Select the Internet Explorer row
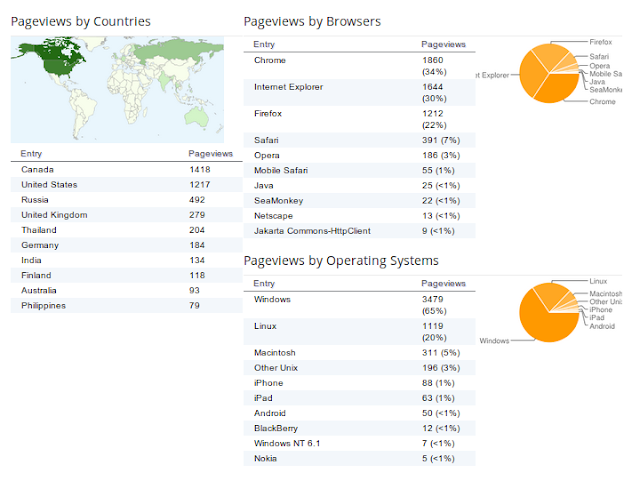This screenshot has height=481, width=640. [x=360, y=93]
